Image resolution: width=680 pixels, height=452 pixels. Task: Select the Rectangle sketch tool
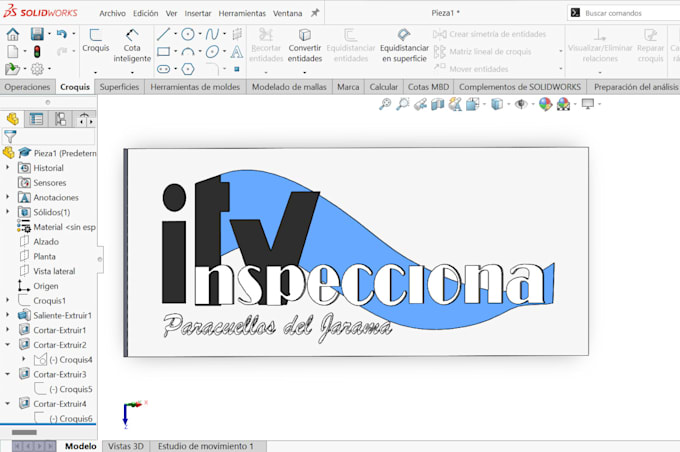point(163,52)
